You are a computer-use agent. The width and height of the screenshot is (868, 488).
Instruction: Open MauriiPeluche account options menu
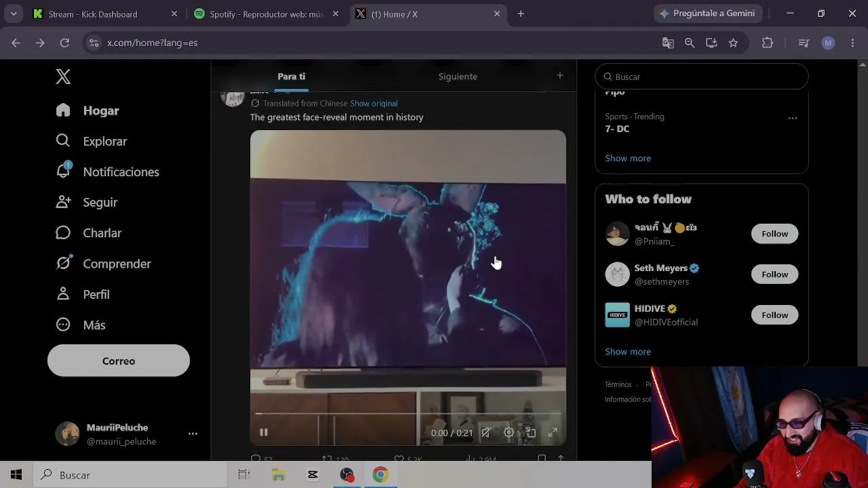coord(193,434)
